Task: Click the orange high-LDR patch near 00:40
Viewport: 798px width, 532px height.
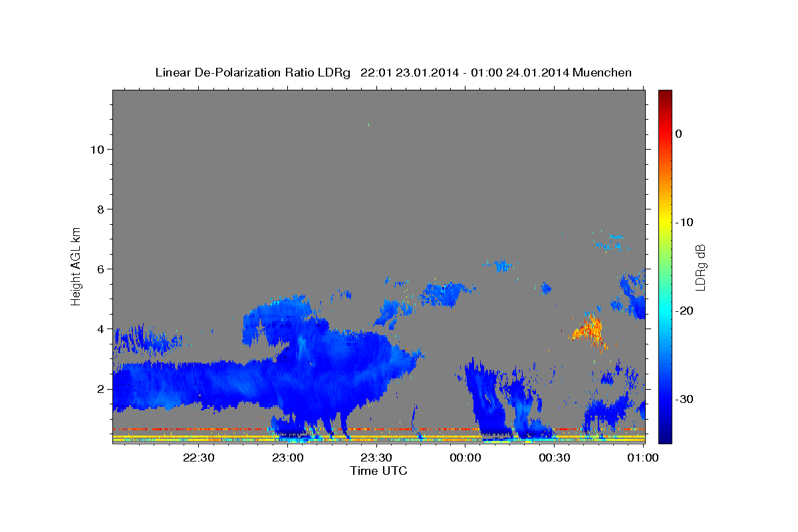Action: 589,330
